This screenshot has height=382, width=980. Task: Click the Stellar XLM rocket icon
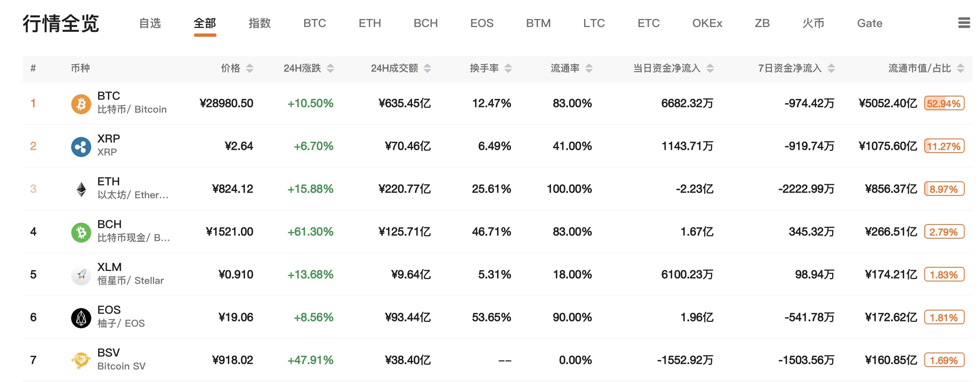[81, 275]
